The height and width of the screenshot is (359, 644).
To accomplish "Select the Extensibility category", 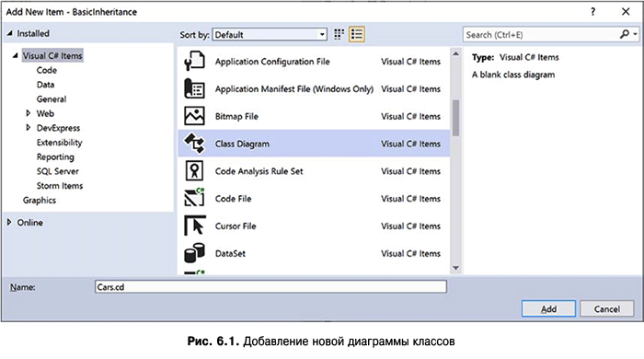I will [59, 143].
